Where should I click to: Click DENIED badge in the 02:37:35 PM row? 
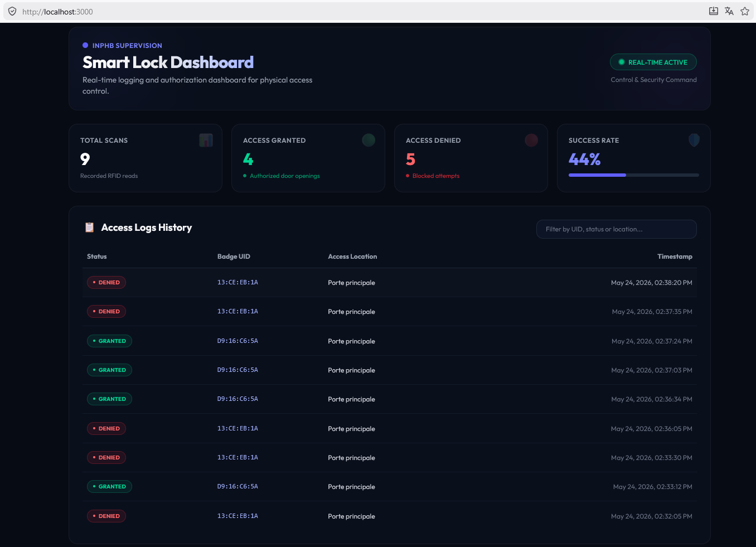coord(106,311)
